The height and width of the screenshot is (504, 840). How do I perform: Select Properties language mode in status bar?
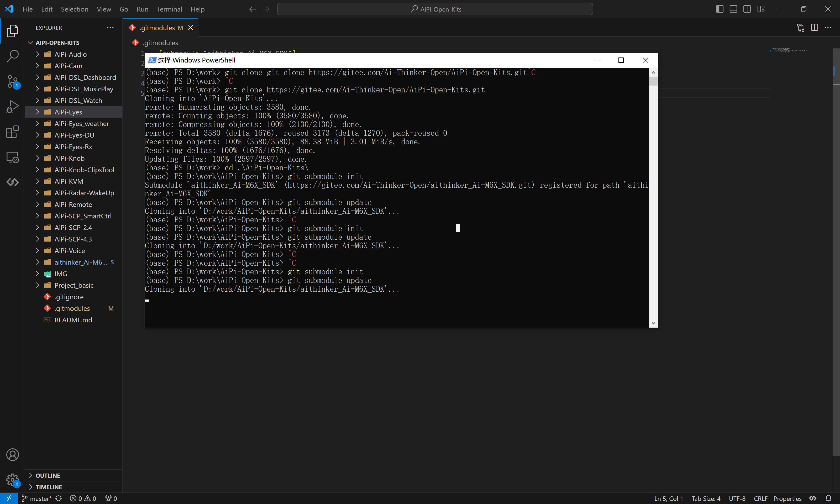pyautogui.click(x=787, y=498)
